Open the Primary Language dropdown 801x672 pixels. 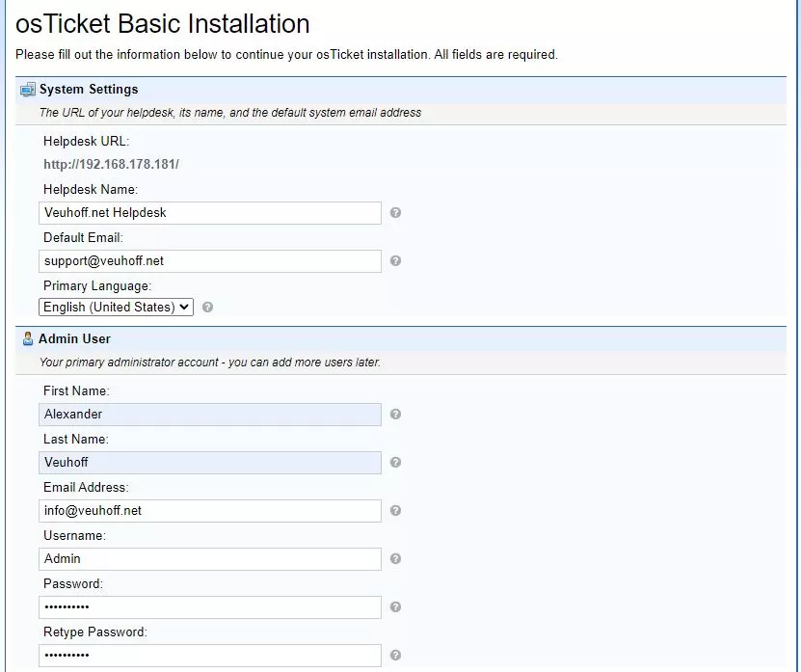point(116,308)
